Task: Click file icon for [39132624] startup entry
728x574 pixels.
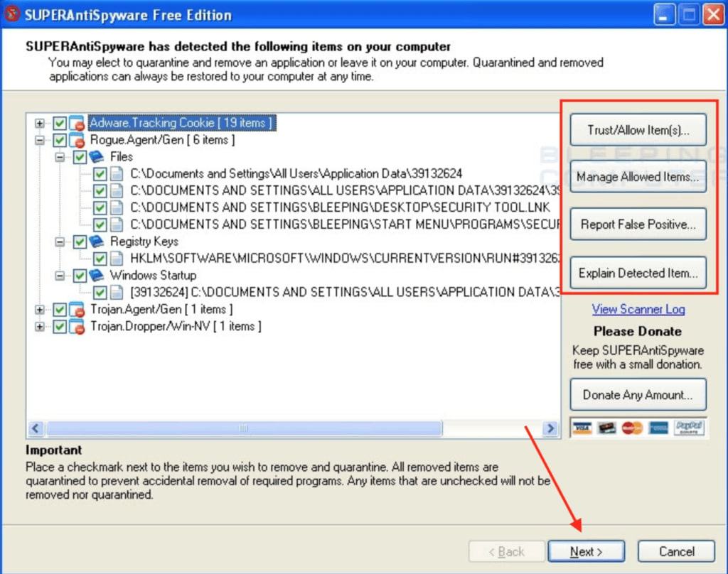Action: (x=117, y=293)
